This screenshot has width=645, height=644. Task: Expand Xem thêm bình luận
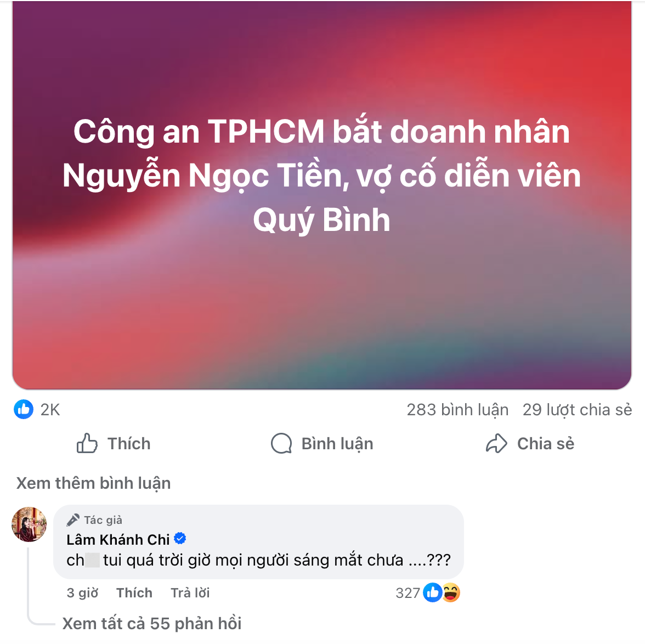click(93, 483)
